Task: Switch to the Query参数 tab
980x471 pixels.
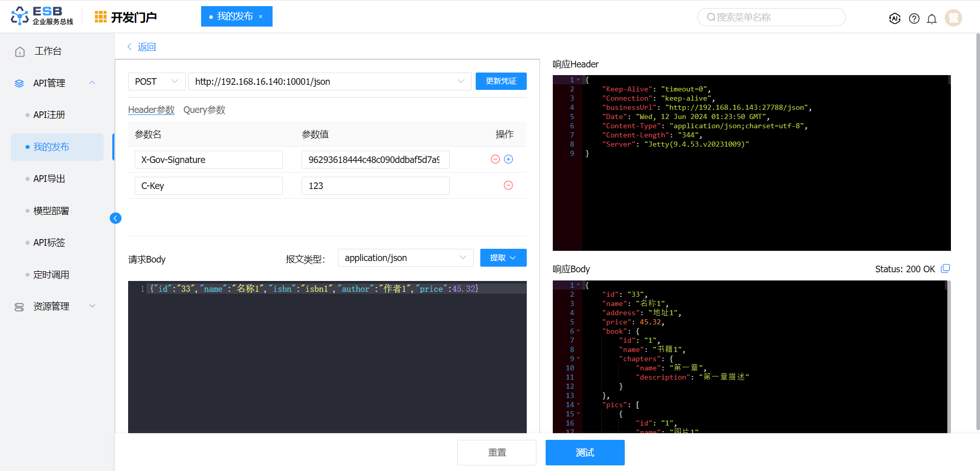Action: pyautogui.click(x=204, y=110)
